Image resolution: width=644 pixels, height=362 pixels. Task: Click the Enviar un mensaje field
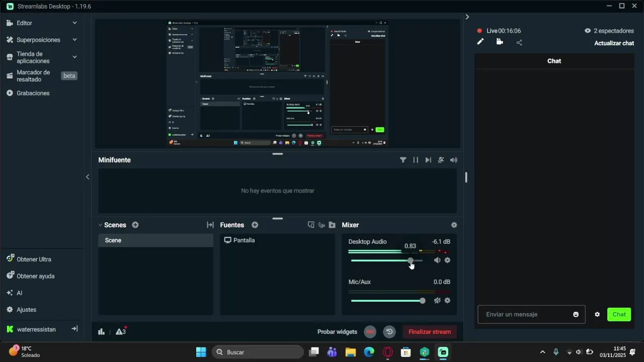(x=531, y=314)
